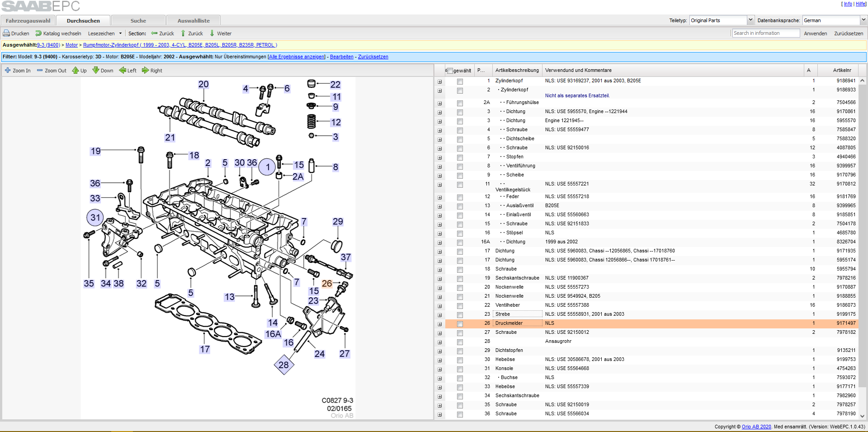Click Katalog wechseln icon
Viewport: 868px width, 432px height.
coord(38,33)
